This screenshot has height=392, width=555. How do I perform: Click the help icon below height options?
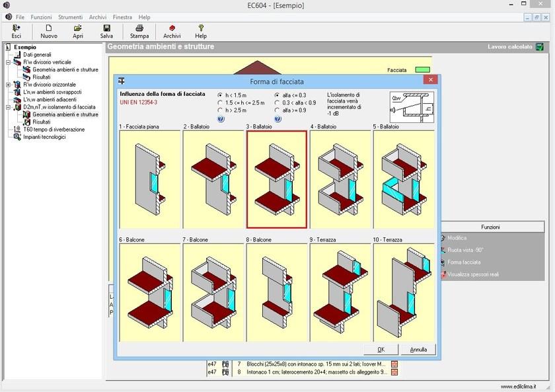click(221, 119)
